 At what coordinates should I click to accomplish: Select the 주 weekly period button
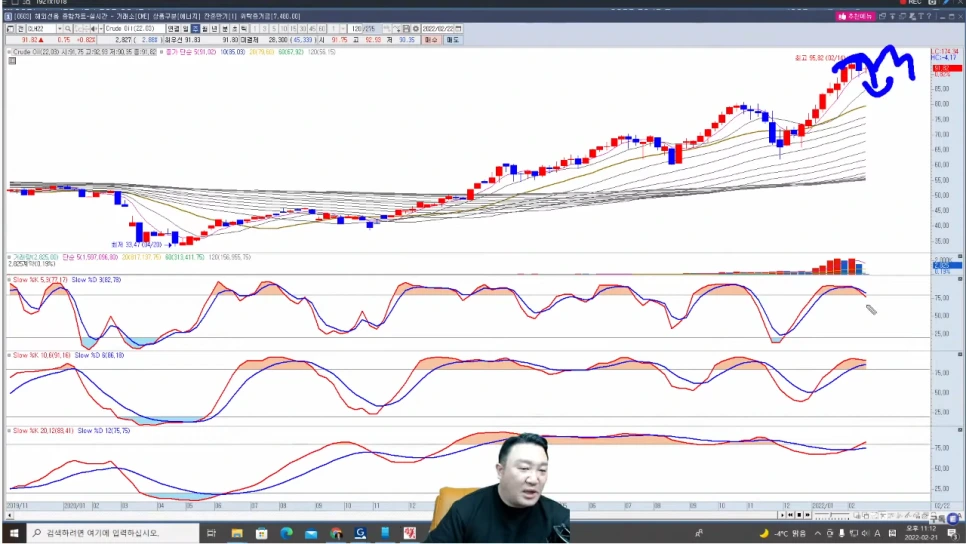click(195, 28)
